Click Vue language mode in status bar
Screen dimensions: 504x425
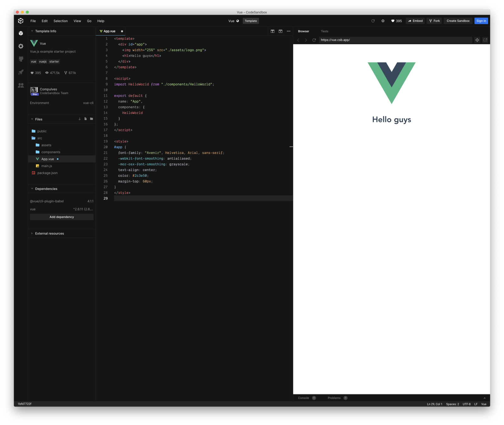coord(484,404)
